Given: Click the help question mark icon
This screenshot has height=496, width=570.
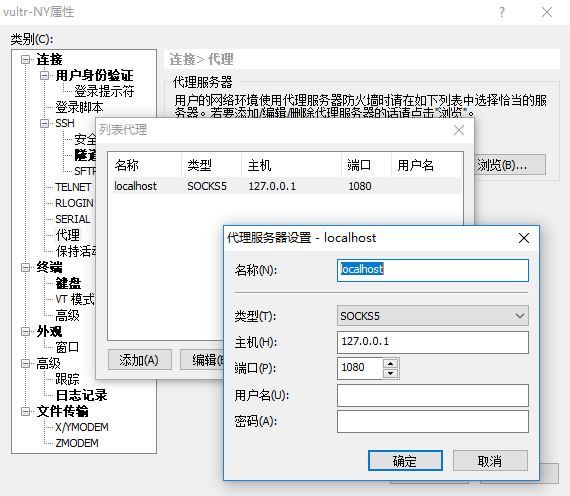Looking at the screenshot, I should pyautogui.click(x=502, y=12).
